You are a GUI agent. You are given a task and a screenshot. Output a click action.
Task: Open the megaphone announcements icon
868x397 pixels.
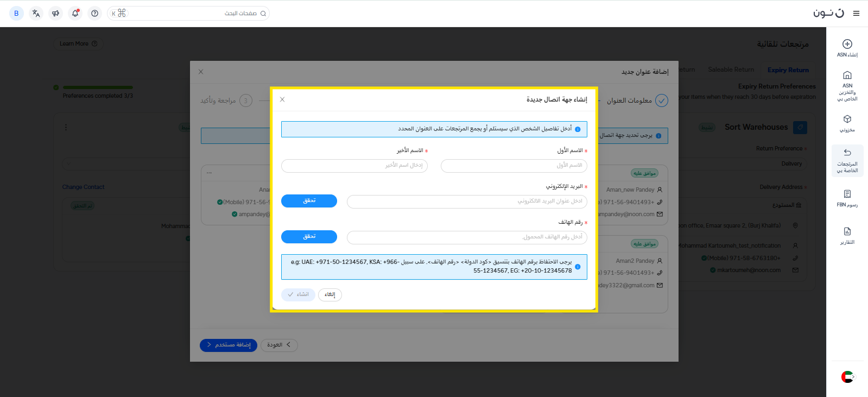coord(56,14)
